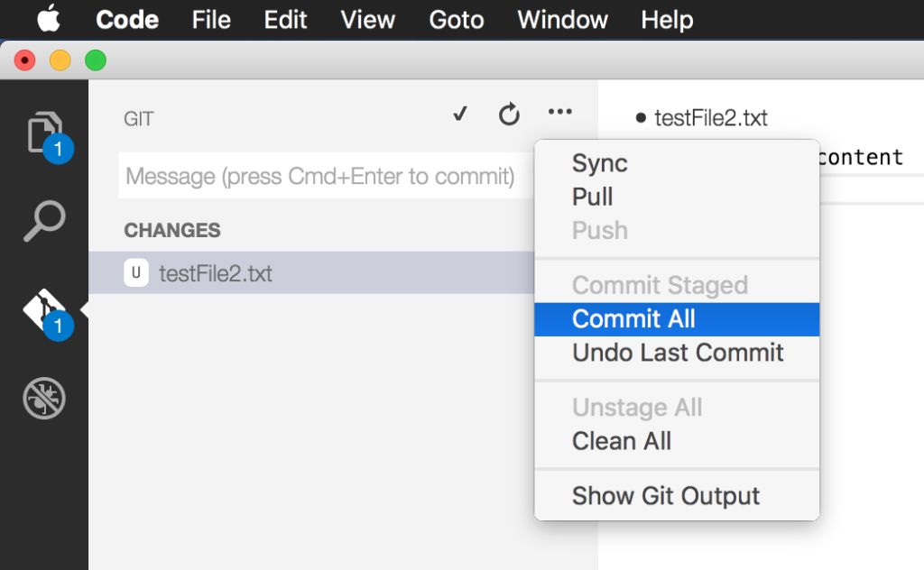Click Commit All
The width and height of the screenshot is (924, 570).
tap(633, 318)
